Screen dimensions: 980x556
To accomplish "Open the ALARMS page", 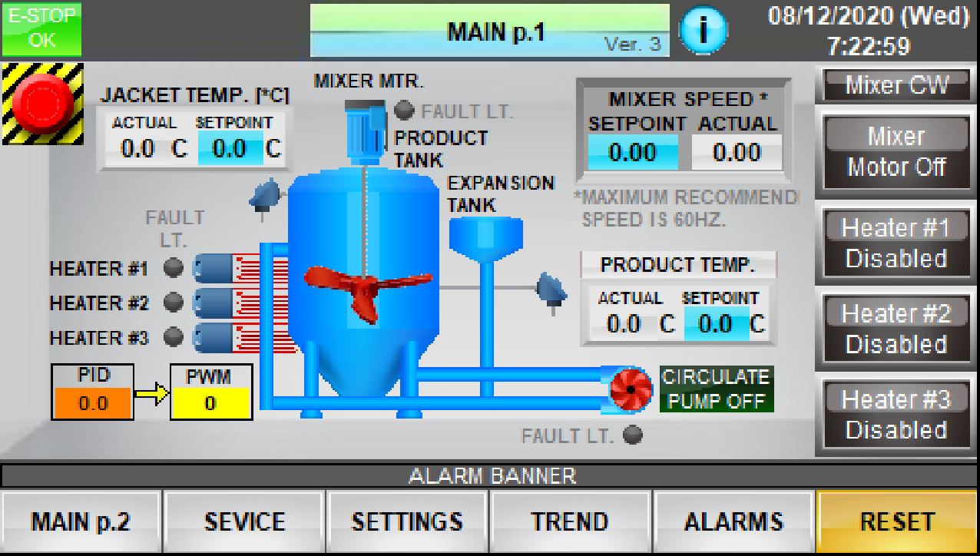I will point(733,522).
